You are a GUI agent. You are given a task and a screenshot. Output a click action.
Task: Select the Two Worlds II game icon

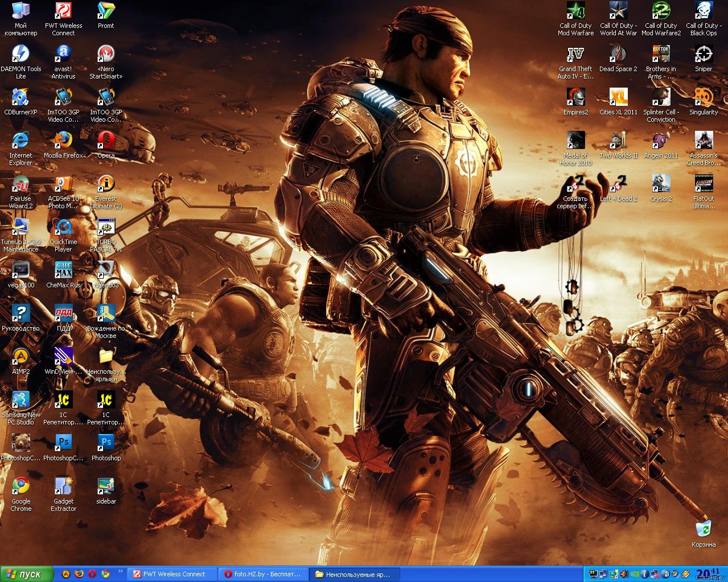(x=618, y=145)
